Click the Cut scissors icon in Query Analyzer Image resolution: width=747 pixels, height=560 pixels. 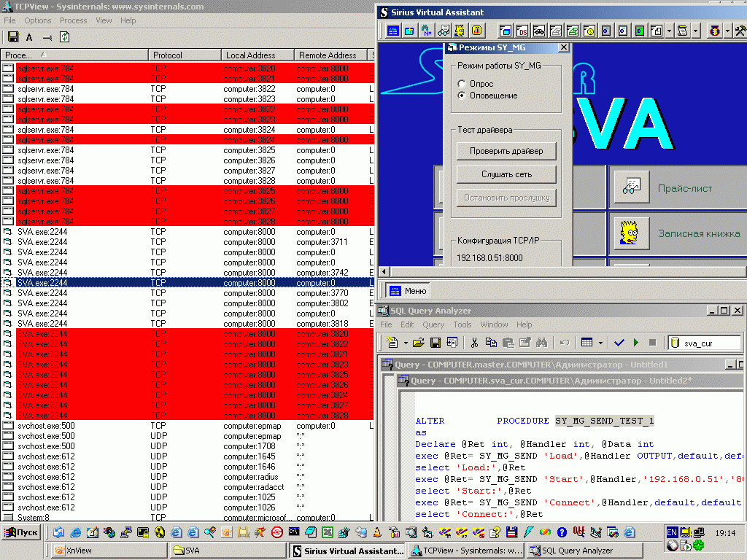click(x=474, y=343)
